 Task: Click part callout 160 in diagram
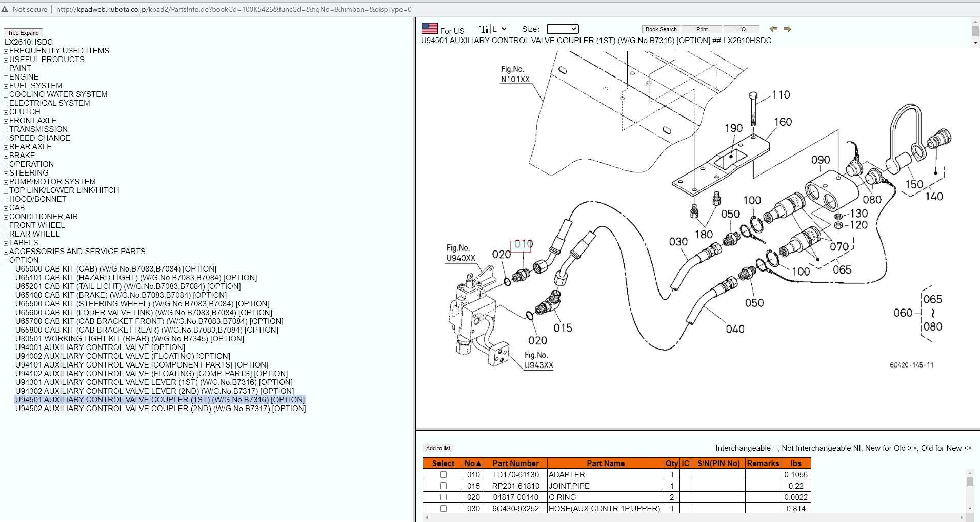point(783,122)
